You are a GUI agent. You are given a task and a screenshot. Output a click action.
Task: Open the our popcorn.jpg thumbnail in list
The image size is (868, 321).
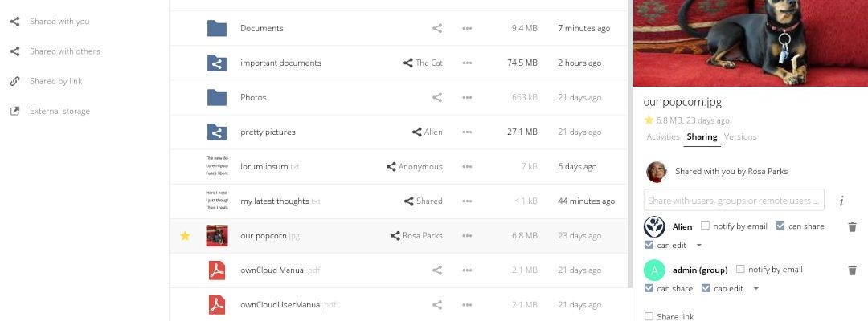pyautogui.click(x=217, y=236)
